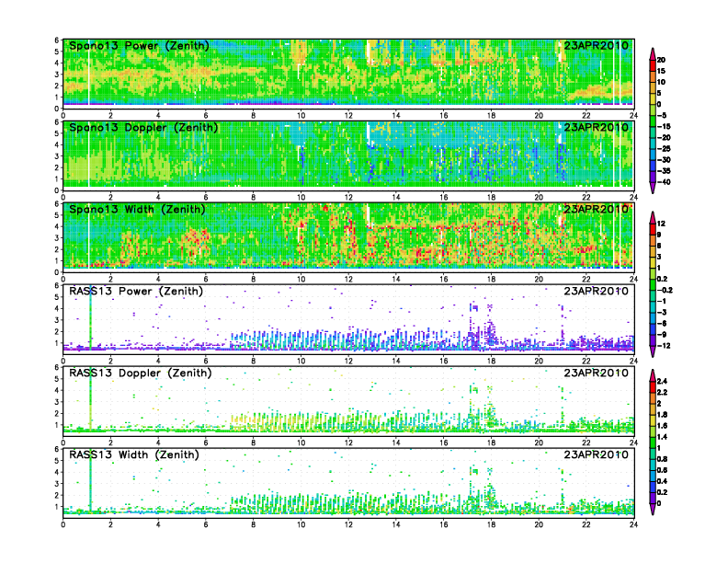
Task: Click the "Spano13 Width (Zenith)" panel title
Action: 137,210
